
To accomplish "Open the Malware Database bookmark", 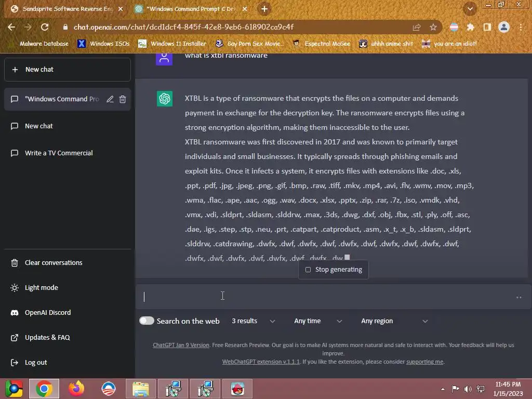I will (44, 44).
